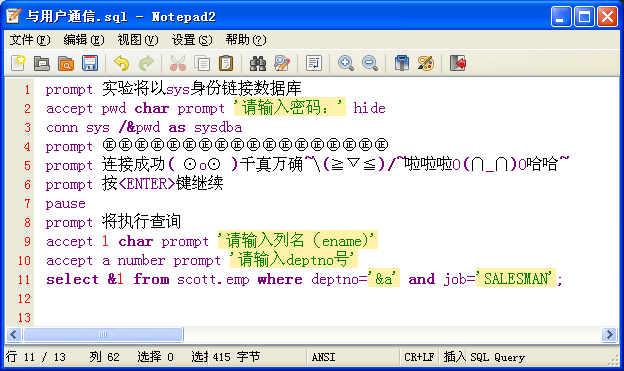Viewport: 624px width, 371px height.
Task: Click line number 13 in the margin
Action: [x=24, y=317]
